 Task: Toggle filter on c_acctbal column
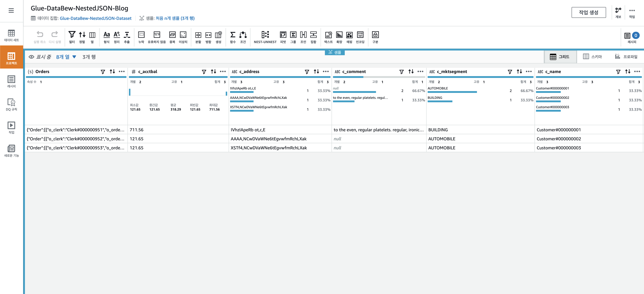click(x=204, y=72)
